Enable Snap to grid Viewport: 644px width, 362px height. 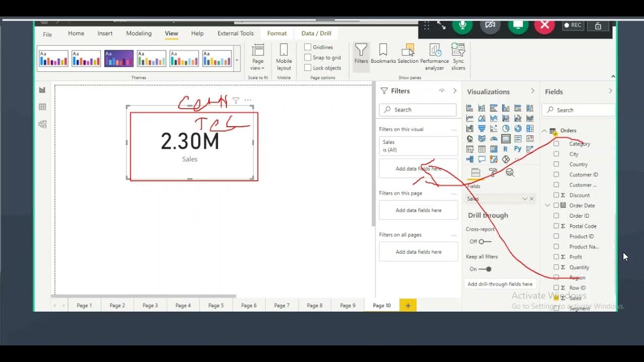(x=307, y=57)
